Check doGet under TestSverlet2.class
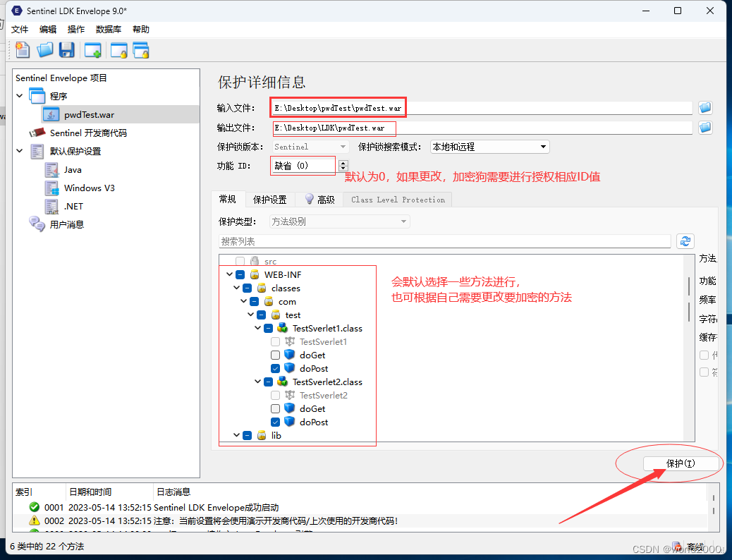Image resolution: width=732 pixels, height=560 pixels. [x=276, y=408]
